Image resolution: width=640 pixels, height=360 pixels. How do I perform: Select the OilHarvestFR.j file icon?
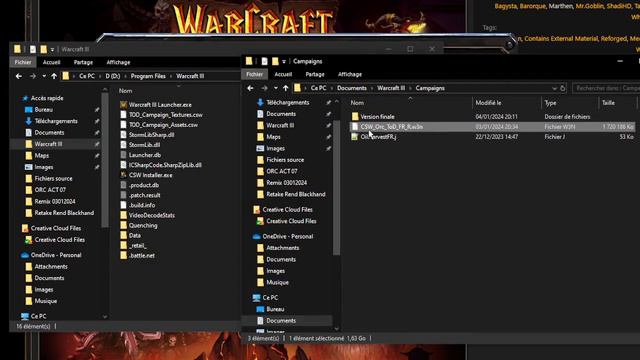pyautogui.click(x=355, y=137)
